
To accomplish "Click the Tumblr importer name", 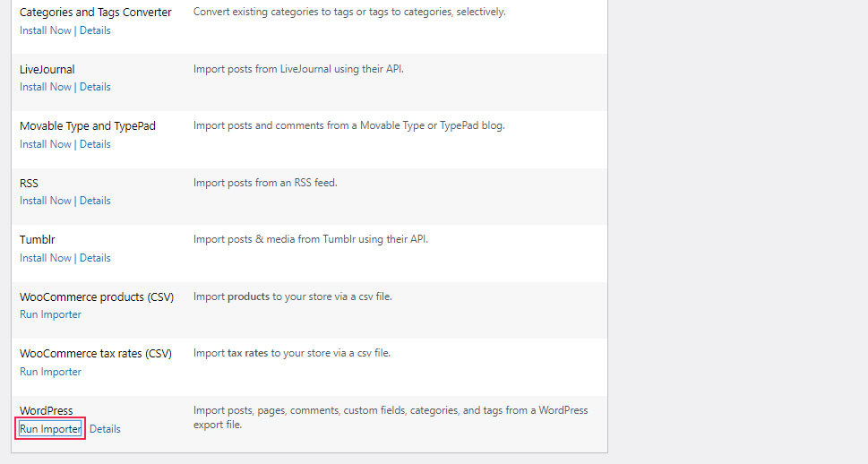I will [37, 240].
